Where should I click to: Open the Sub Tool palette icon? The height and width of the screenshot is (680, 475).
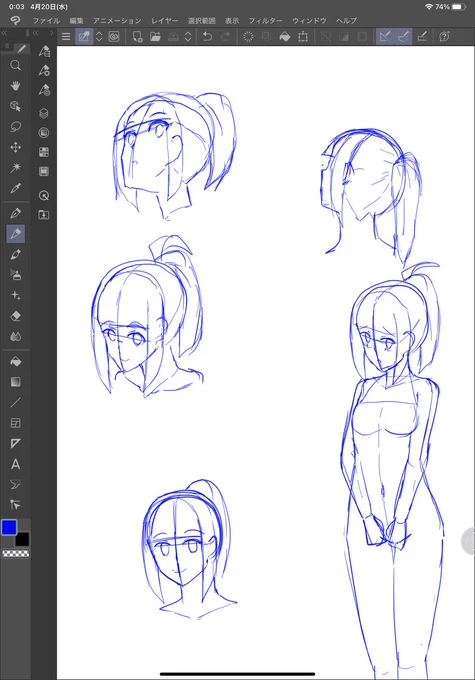point(44,51)
